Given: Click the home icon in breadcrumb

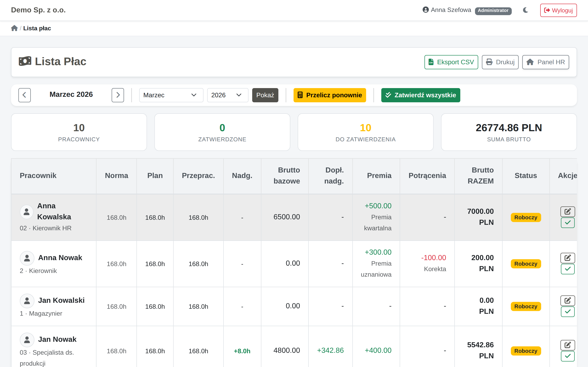Looking at the screenshot, I should pyautogui.click(x=14, y=28).
